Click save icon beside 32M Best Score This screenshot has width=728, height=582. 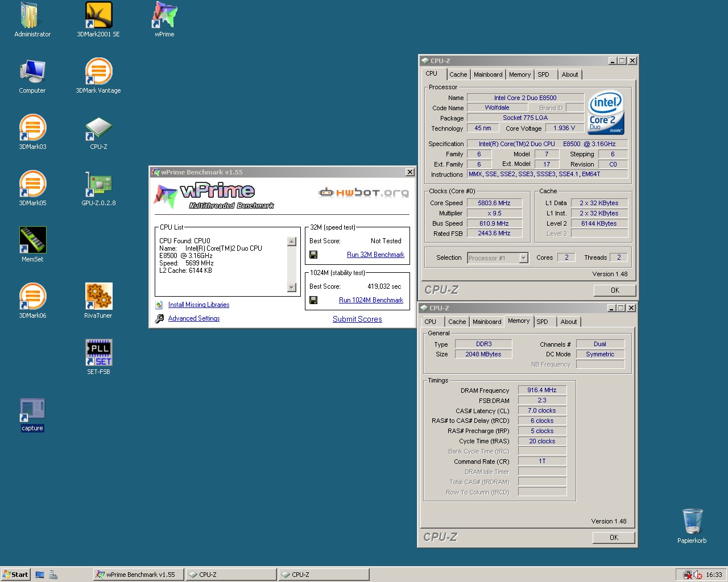pyautogui.click(x=313, y=255)
